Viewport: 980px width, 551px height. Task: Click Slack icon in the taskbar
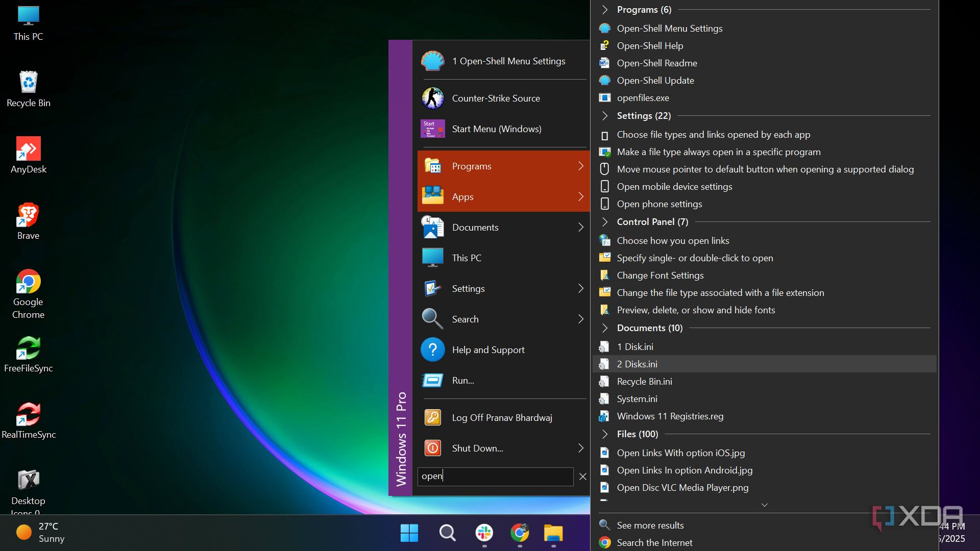(x=484, y=533)
